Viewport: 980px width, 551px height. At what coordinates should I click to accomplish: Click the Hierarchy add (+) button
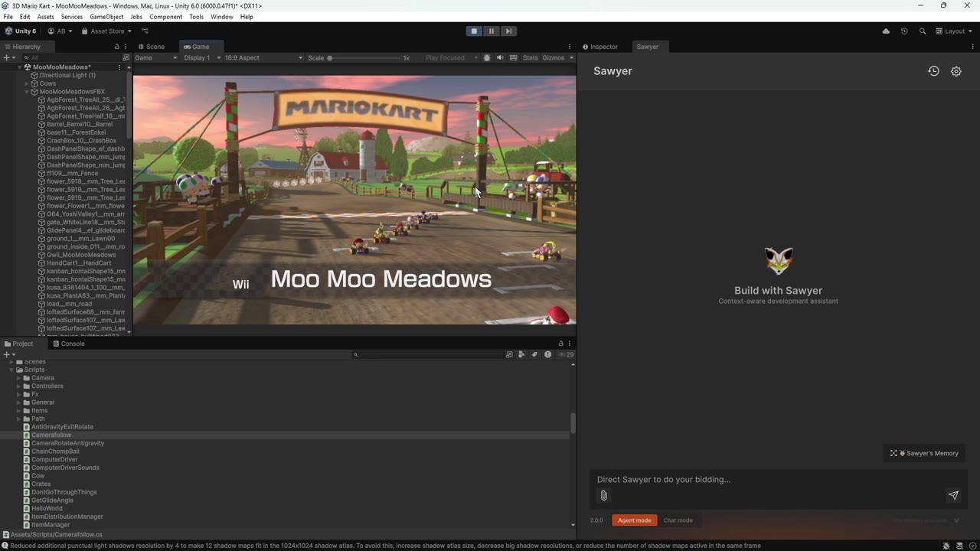point(9,57)
